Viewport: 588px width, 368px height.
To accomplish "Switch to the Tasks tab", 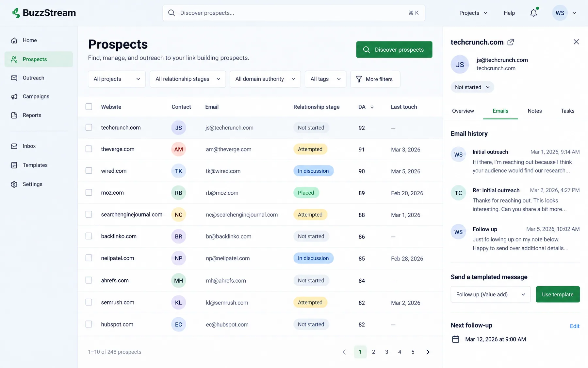I will (567, 111).
